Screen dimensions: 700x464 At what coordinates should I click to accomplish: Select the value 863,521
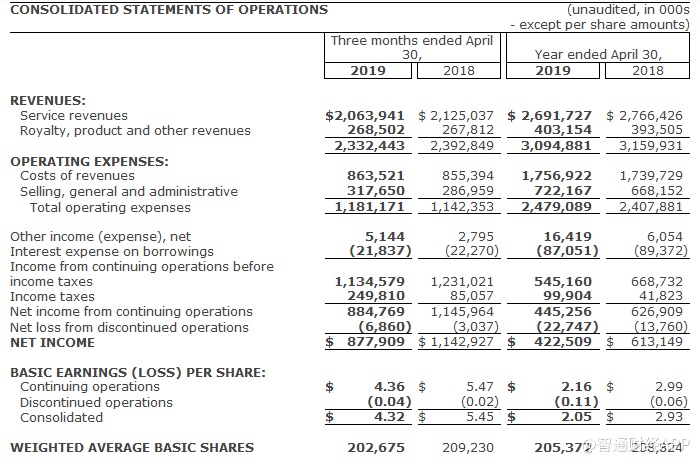point(376,176)
